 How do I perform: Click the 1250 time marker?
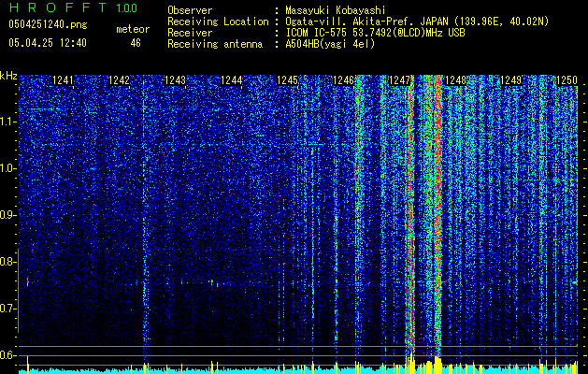(x=567, y=80)
